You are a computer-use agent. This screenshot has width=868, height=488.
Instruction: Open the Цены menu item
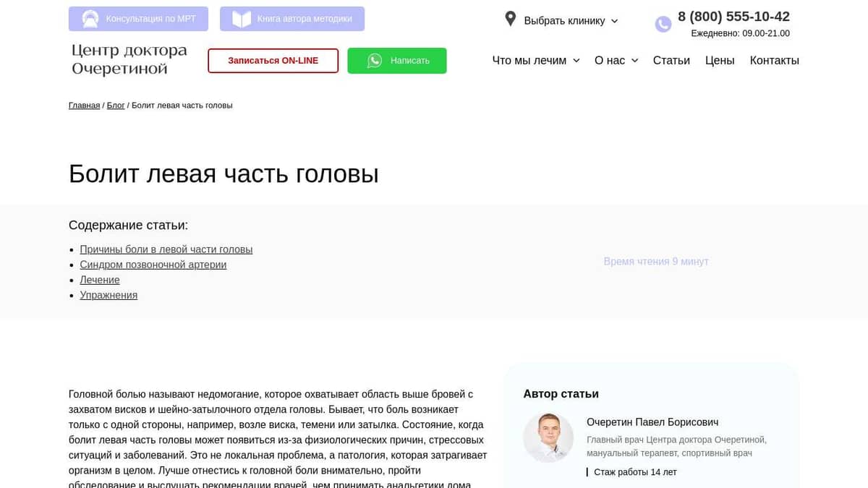(719, 61)
